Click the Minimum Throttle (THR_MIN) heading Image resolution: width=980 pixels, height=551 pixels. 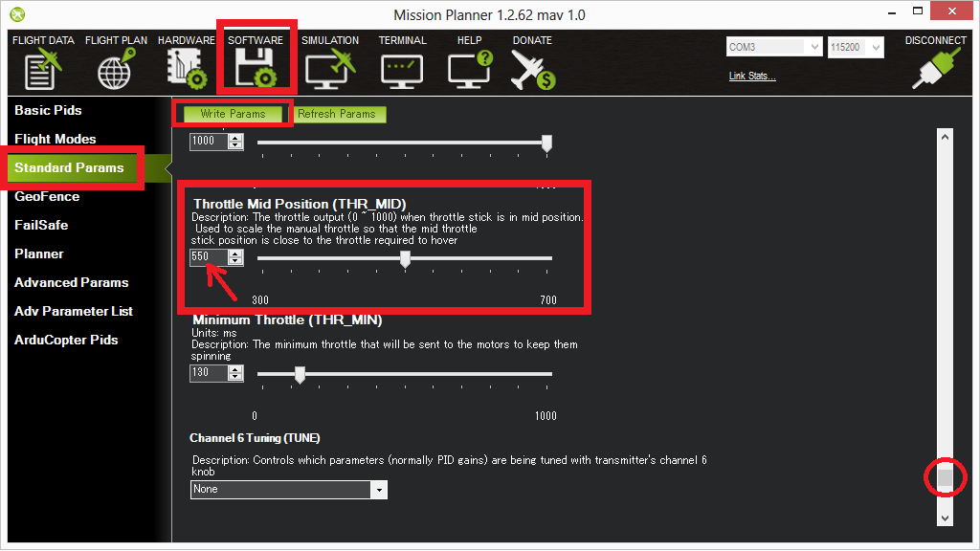pyautogui.click(x=287, y=320)
